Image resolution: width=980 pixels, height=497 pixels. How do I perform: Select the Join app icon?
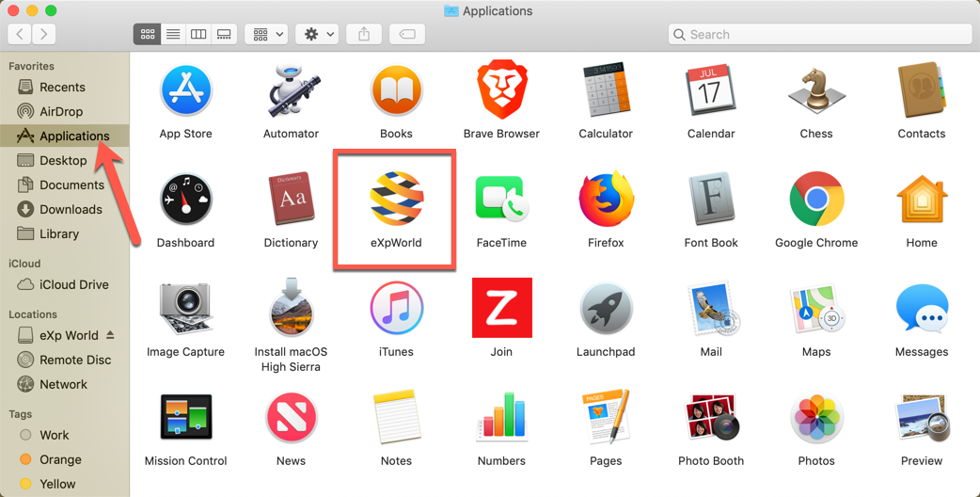(502, 308)
